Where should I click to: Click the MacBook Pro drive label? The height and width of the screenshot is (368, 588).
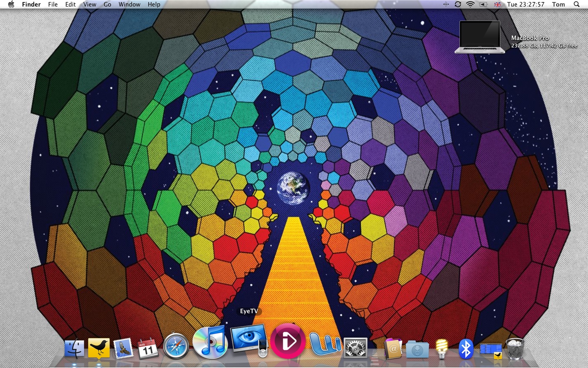click(x=530, y=38)
